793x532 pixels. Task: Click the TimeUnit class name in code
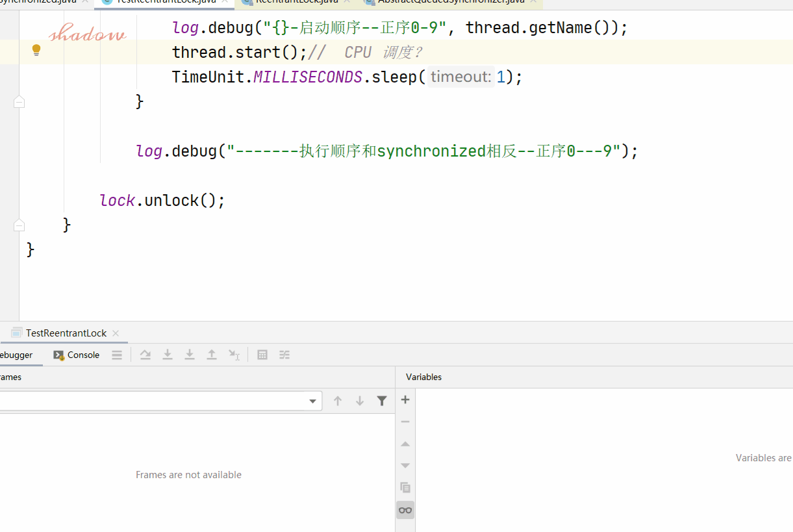[x=208, y=77]
